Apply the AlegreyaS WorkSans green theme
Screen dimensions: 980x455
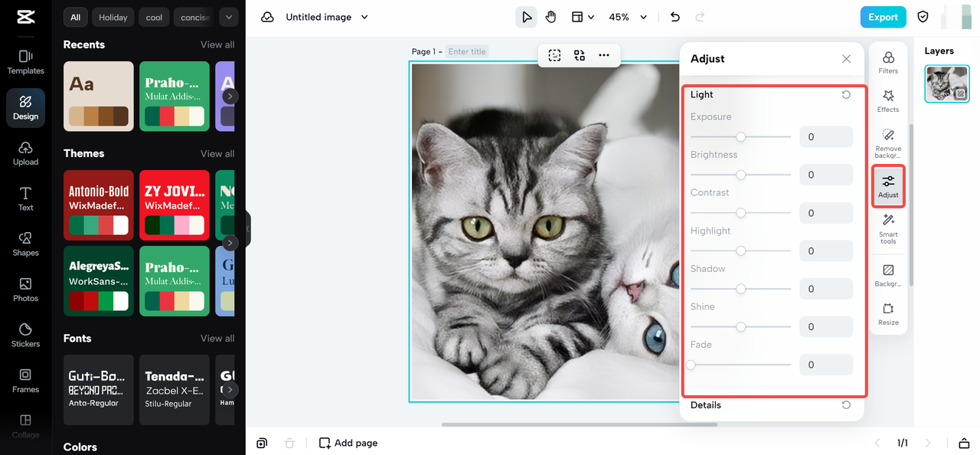[99, 281]
